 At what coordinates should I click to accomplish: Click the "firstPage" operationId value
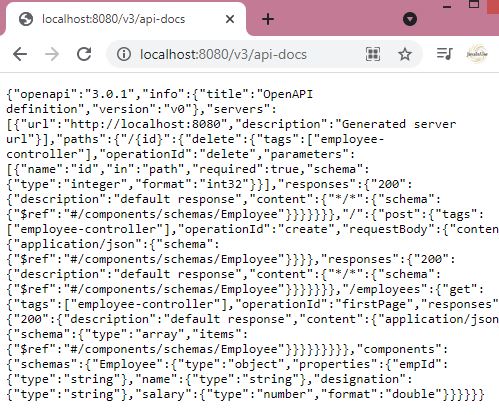pyautogui.click(x=375, y=304)
